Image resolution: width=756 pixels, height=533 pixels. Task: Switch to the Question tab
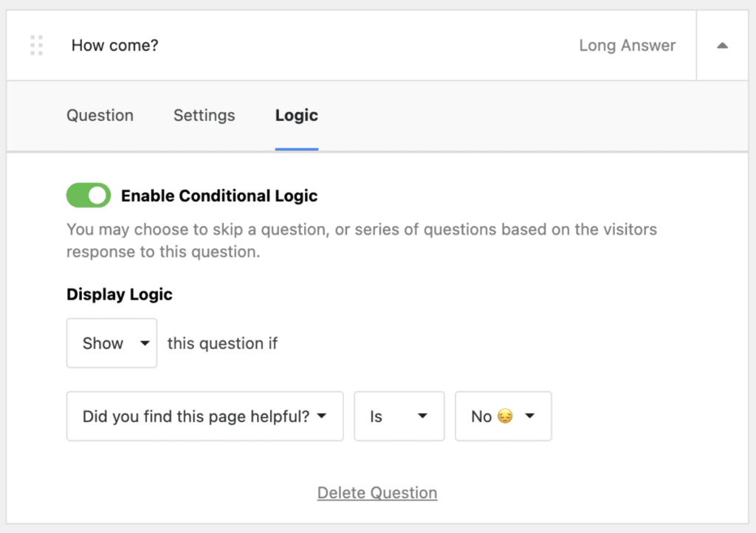point(100,116)
